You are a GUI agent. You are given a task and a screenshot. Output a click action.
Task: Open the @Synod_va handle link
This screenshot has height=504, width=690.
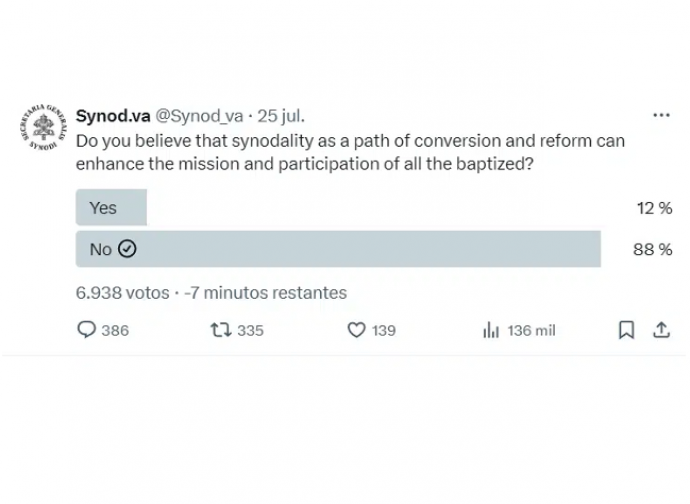point(199,116)
